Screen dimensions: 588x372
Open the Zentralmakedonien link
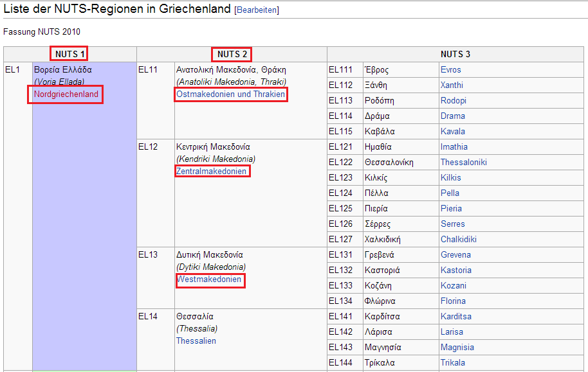212,171
